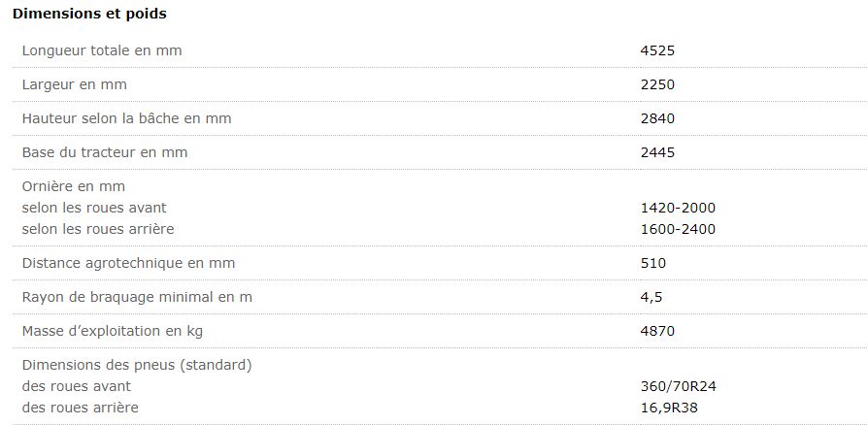
Task: Select "Hauteur selon la bâche en mm" label
Action: pos(126,118)
